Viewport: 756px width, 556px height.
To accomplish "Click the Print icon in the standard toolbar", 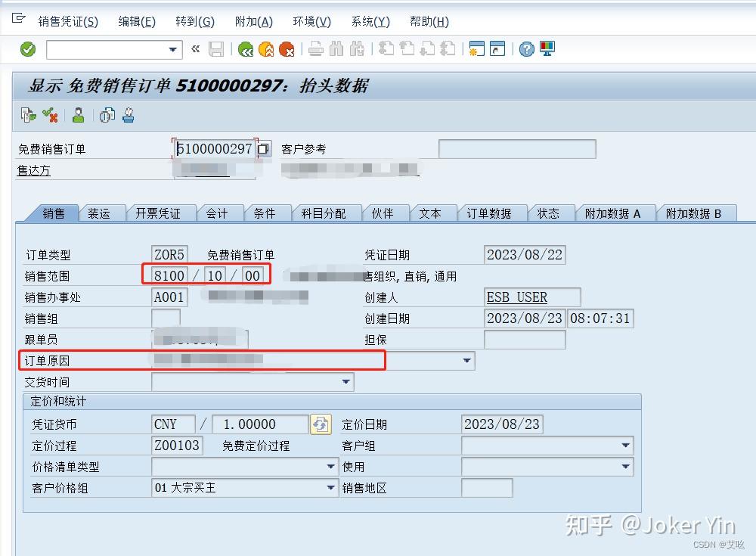I will click(315, 48).
